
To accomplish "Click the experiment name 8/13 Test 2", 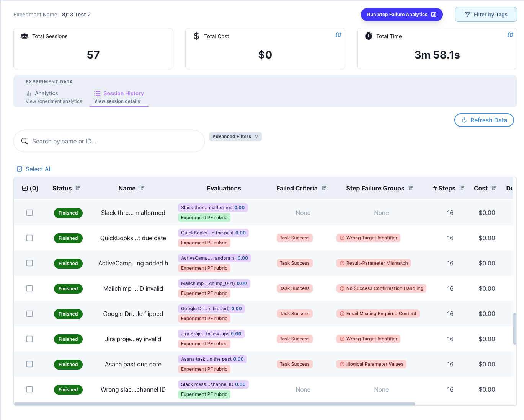I will click(76, 15).
